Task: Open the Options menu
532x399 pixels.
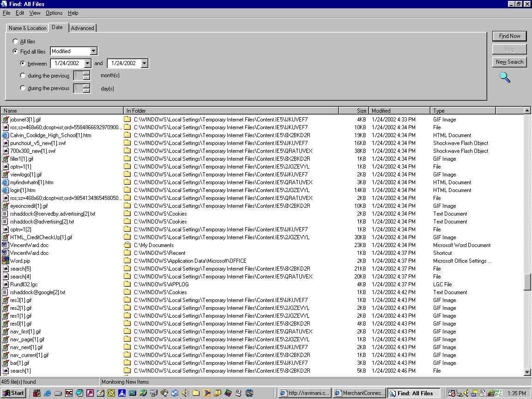Action: click(x=54, y=13)
